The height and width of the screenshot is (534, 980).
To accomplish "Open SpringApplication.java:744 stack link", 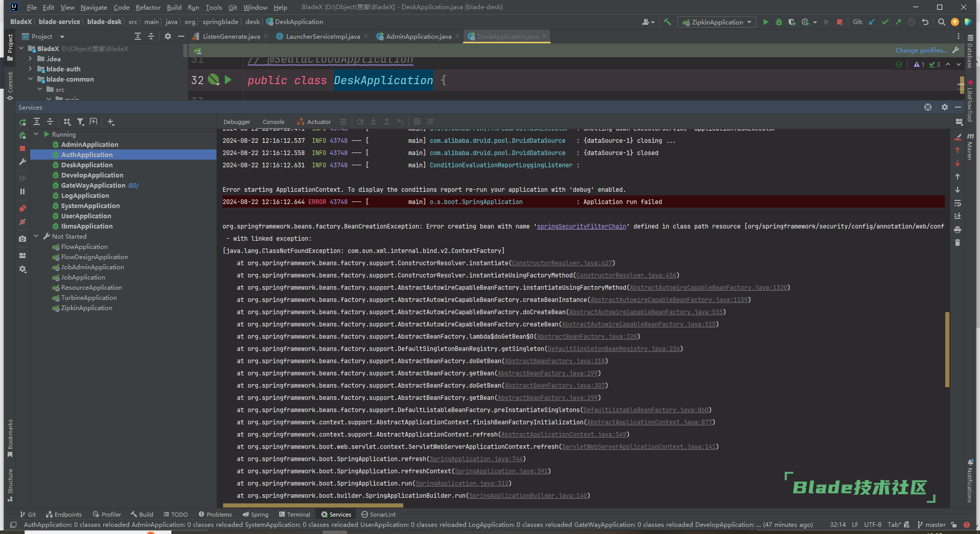I will [x=476, y=459].
